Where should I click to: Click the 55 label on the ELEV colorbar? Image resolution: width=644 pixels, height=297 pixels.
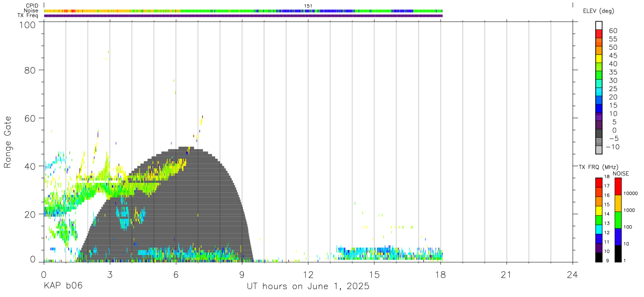pos(613,39)
